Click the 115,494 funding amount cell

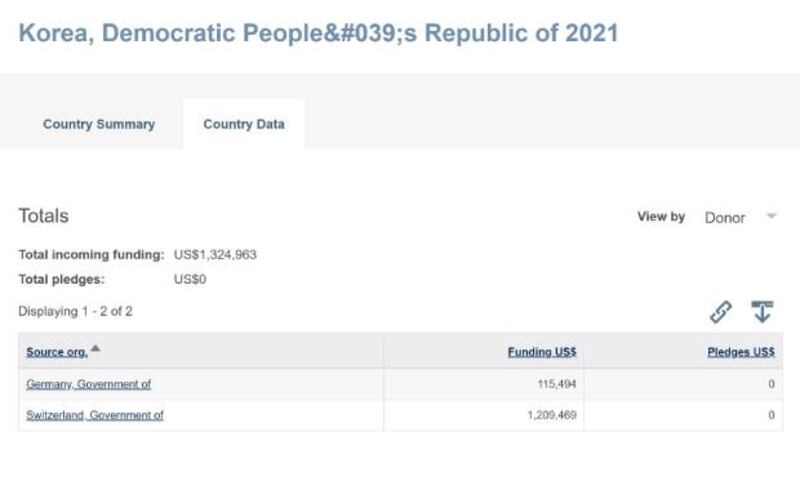557,384
